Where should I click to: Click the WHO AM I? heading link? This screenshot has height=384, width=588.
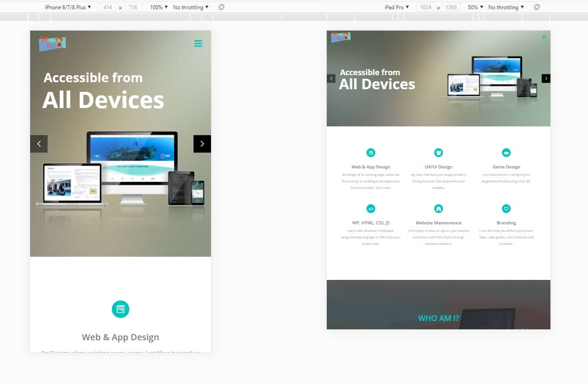click(x=438, y=318)
